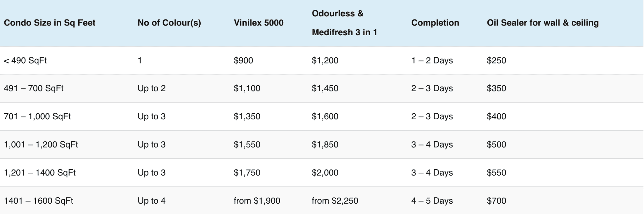Click the 'No of Colour(s)' column header
The width and height of the screenshot is (644, 214).
coord(169,23)
